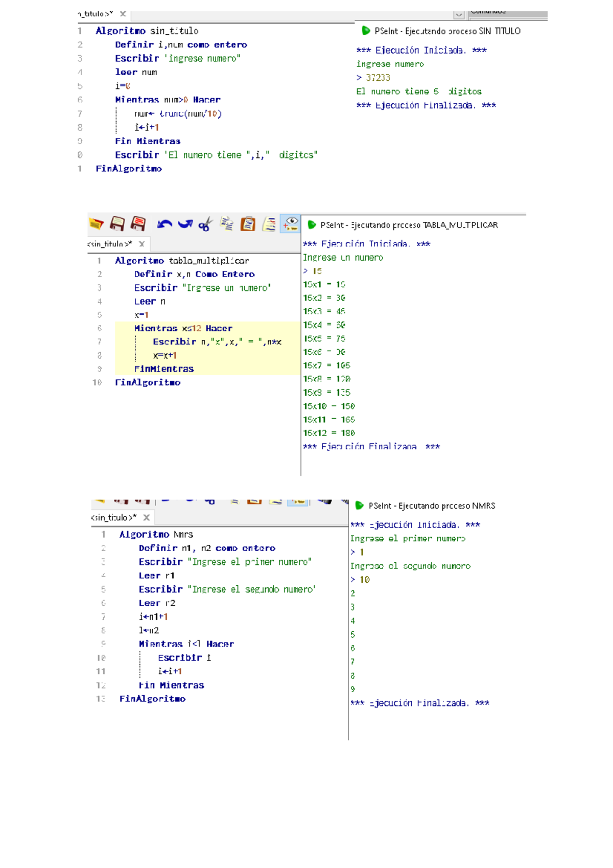
Task: Click the Open file folder icon
Action: click(96, 224)
